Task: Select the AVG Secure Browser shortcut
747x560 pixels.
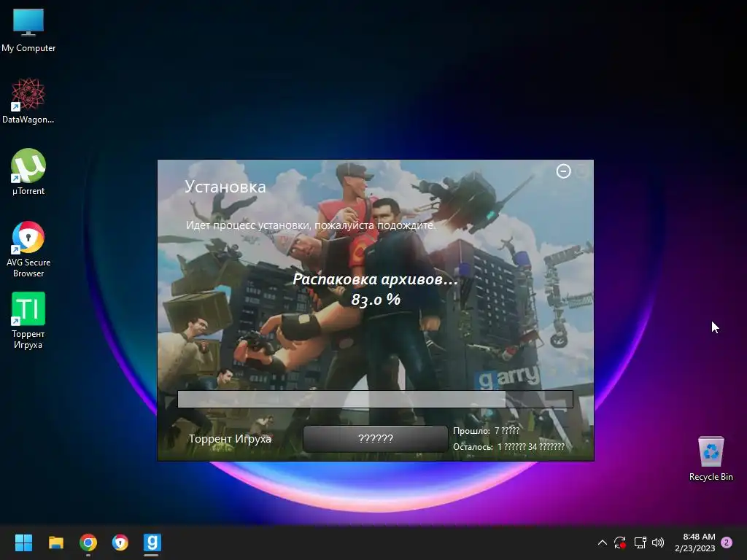Action: (28, 249)
